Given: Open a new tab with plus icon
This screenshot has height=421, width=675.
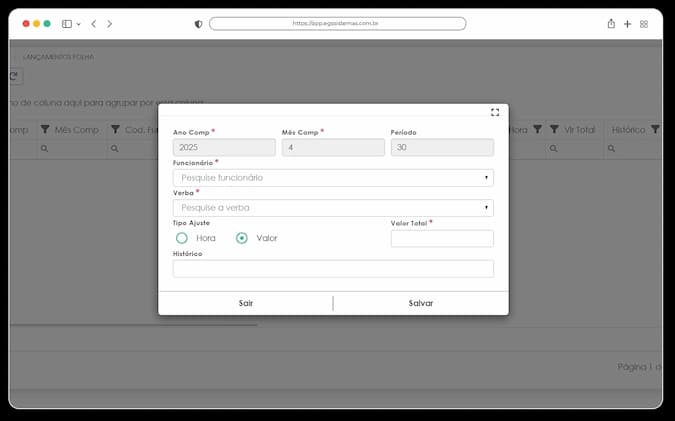Looking at the screenshot, I should tap(628, 24).
